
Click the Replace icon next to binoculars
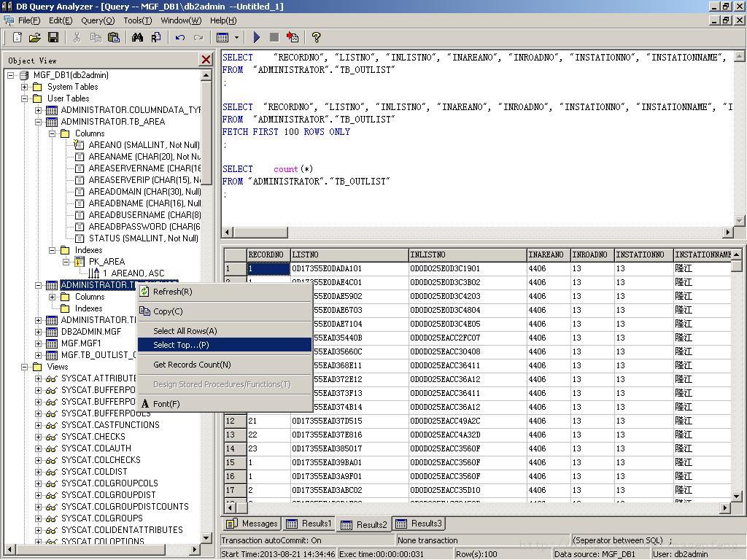coord(156,37)
